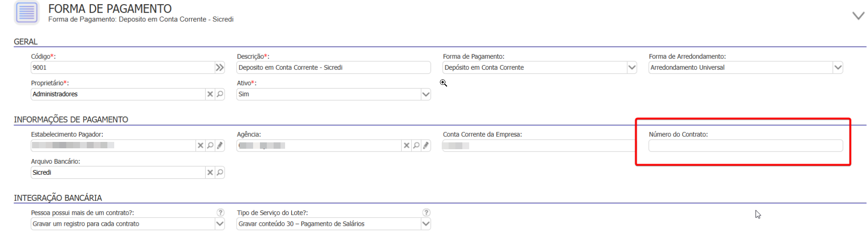Click the Forma de Pagamento document icon
Screen dimensions: 868x240
(26, 12)
